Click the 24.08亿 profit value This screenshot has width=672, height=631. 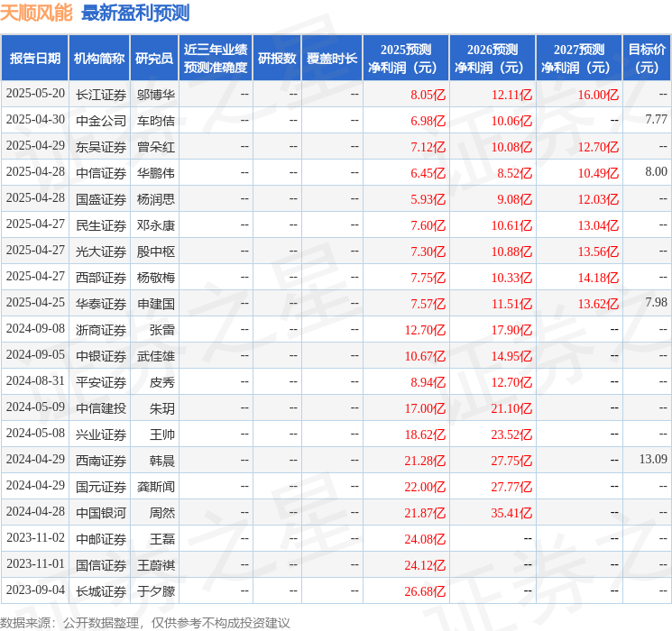(x=425, y=539)
